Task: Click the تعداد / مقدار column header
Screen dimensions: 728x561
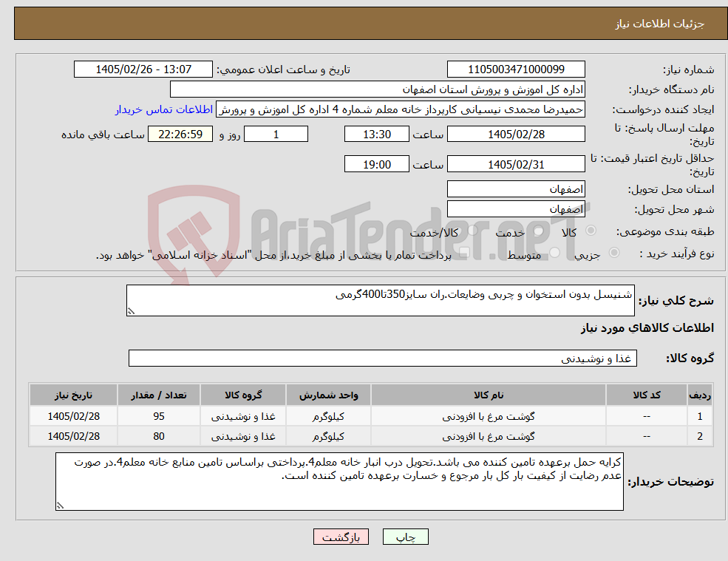Action: click(159, 395)
